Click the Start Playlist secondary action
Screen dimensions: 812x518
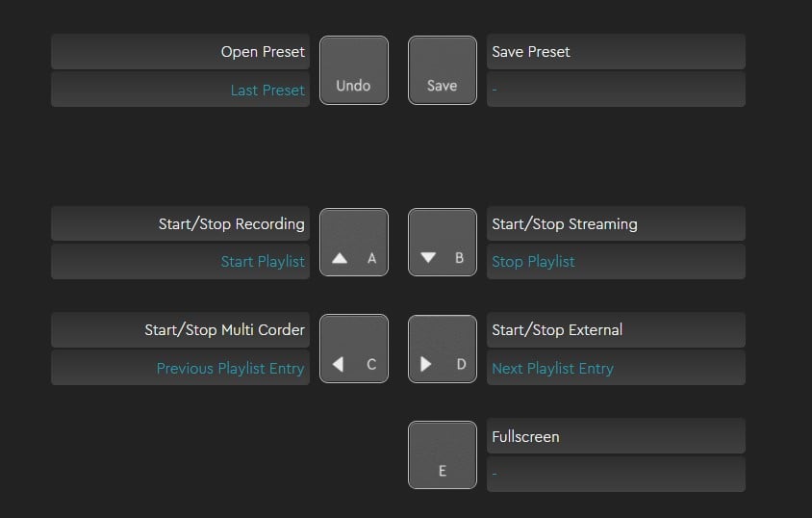[181, 262]
